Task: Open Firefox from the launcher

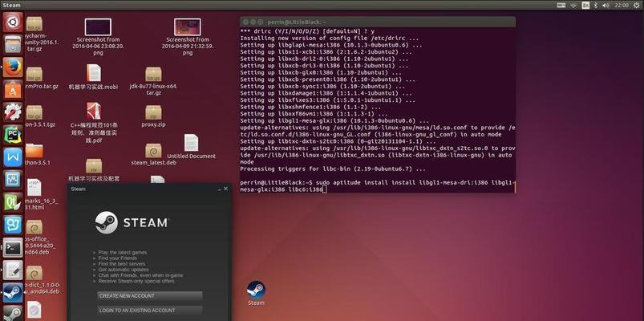Action: click(x=12, y=67)
